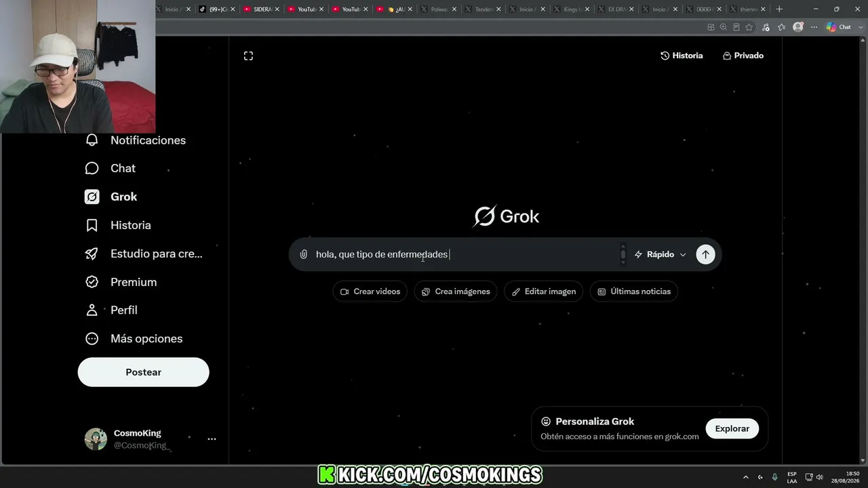This screenshot has height=488, width=868.
Task: Click the Estudio para creadores rocket icon
Action: click(x=92, y=253)
